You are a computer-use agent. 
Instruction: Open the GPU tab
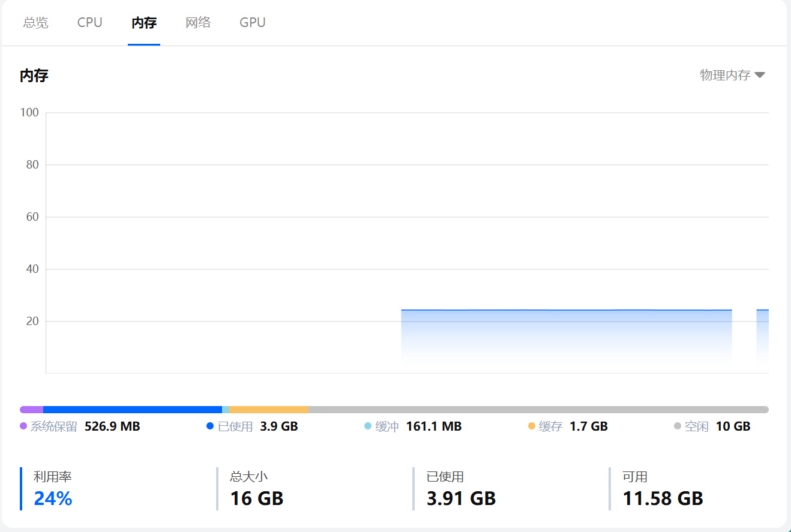pos(253,23)
